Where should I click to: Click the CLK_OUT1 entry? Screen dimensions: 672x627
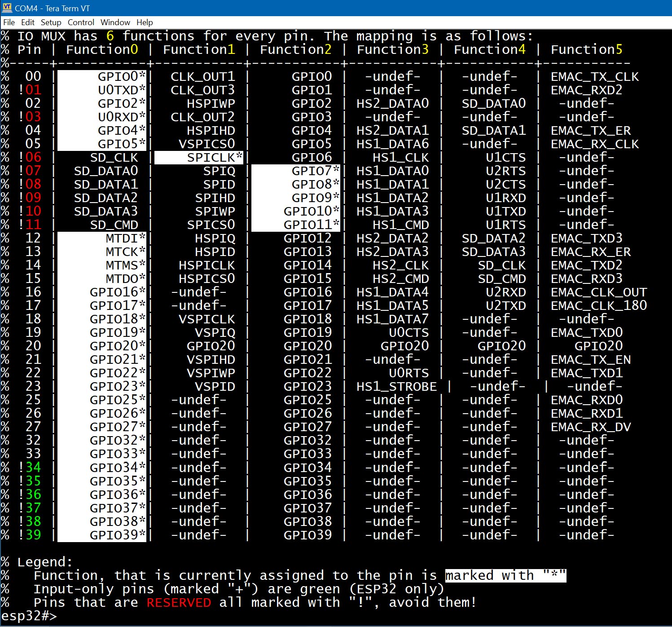[x=203, y=77]
